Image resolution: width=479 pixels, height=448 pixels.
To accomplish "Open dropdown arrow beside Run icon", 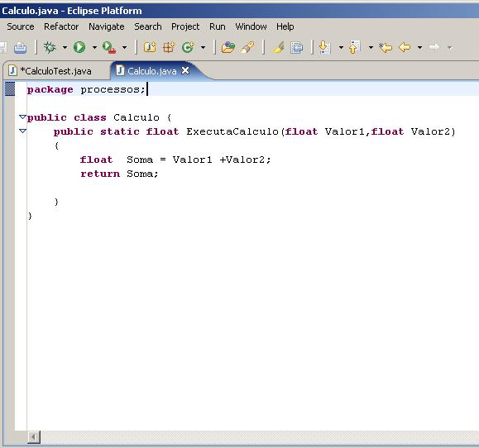I will click(94, 48).
